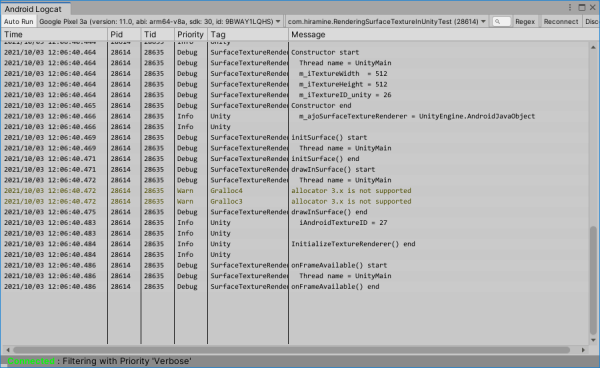Select the 'iAndroidTextureID = 27' log row
The width and height of the screenshot is (600, 368).
(x=295, y=223)
